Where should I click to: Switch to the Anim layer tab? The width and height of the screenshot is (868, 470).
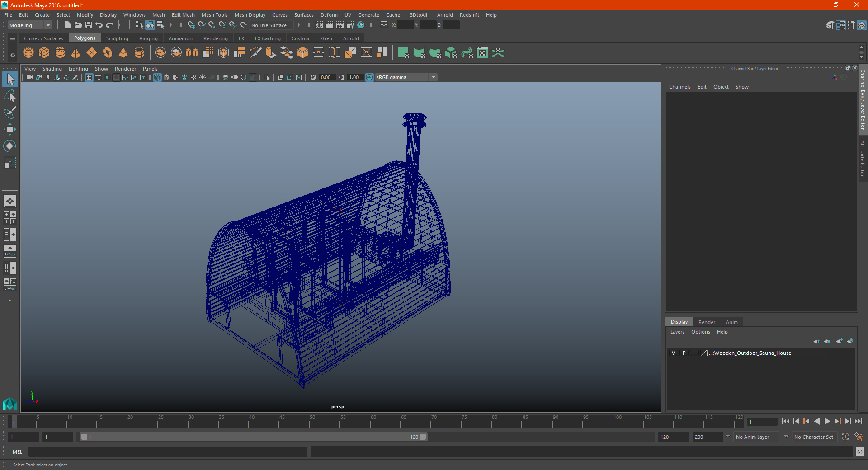tap(731, 322)
